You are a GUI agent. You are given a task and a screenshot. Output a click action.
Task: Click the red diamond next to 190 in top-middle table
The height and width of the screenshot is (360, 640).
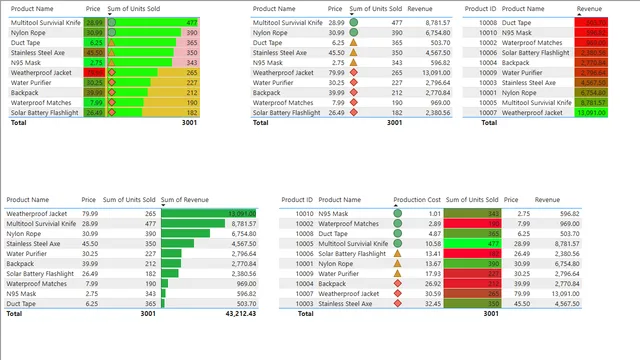[354, 102]
